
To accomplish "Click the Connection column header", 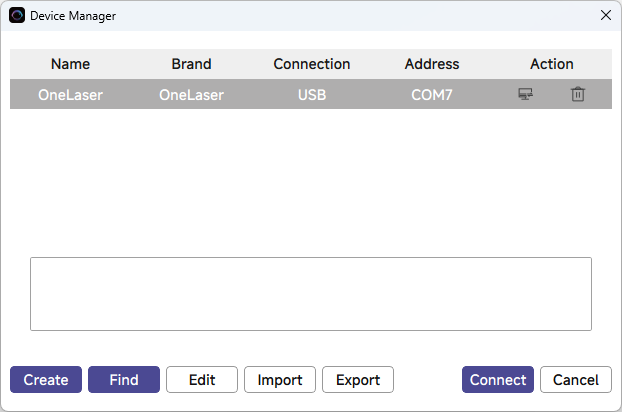I will pos(312,64).
